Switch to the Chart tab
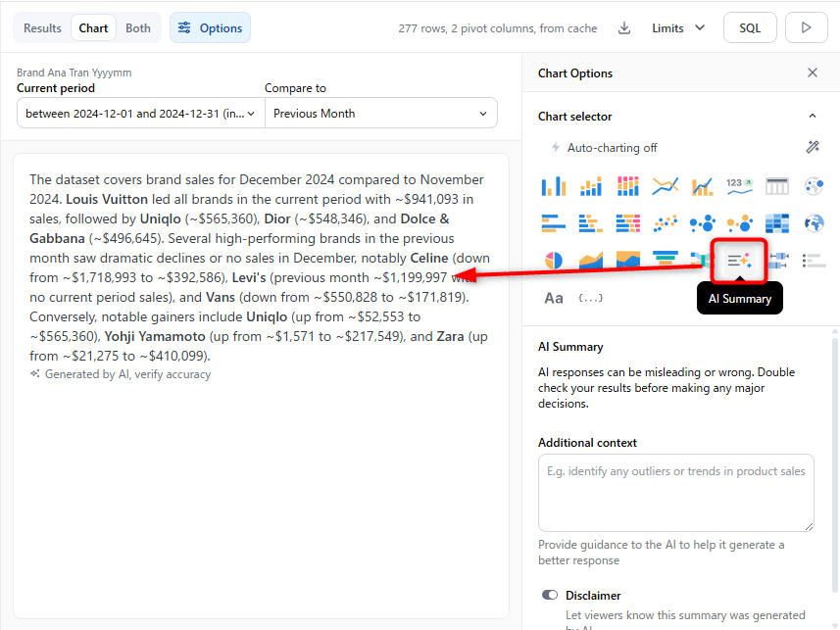Screen dimensions: 840x630 pos(93,27)
